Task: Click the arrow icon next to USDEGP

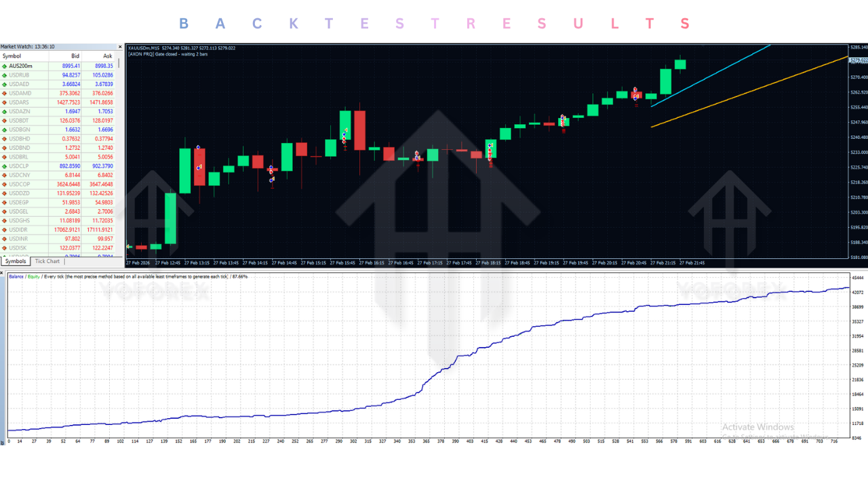Action: [5, 203]
